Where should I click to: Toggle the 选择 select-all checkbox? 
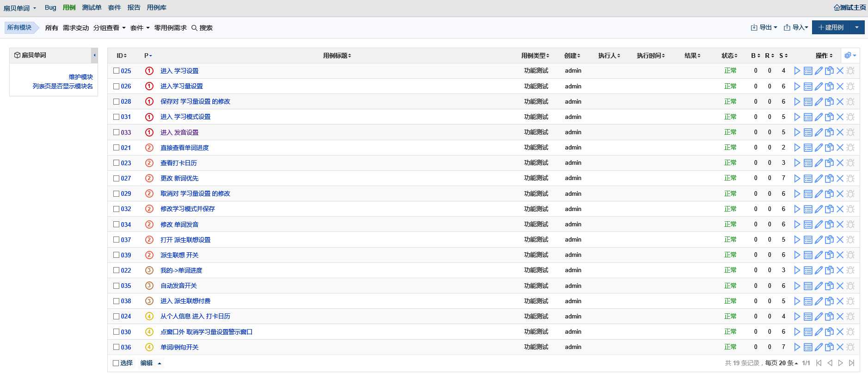[x=116, y=363]
